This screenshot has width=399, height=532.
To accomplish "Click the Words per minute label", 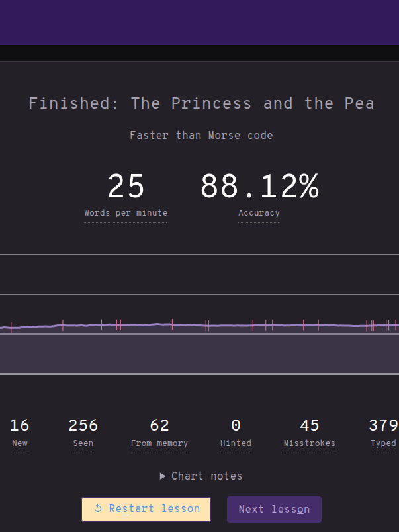I will coord(126,213).
